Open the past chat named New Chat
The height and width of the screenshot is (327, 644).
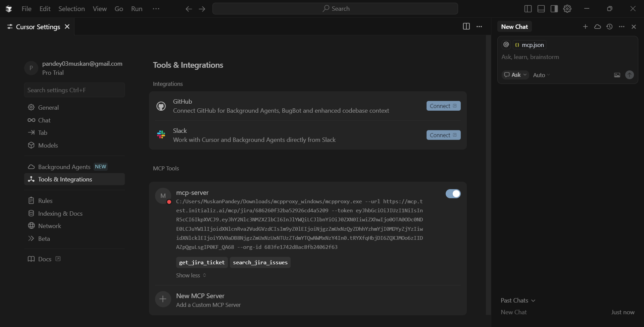tap(567, 312)
